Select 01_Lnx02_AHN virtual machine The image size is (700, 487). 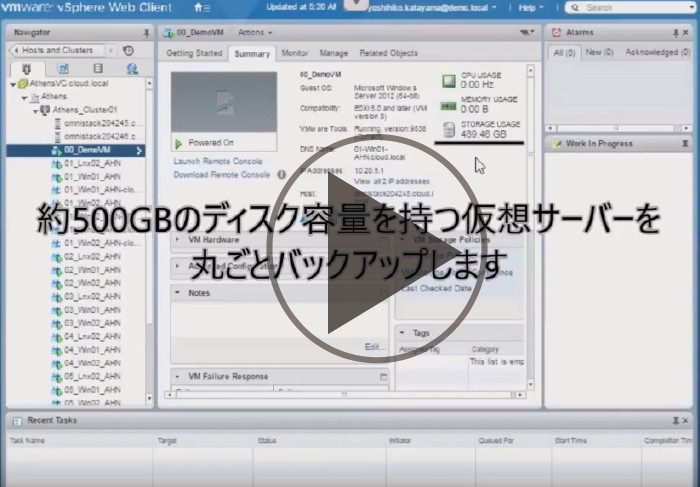[x=92, y=164]
